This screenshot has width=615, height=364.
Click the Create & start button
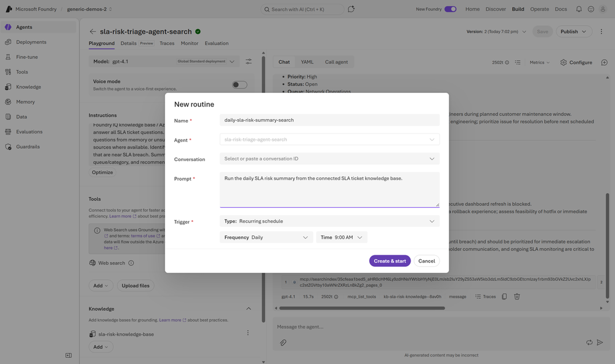coord(390,261)
